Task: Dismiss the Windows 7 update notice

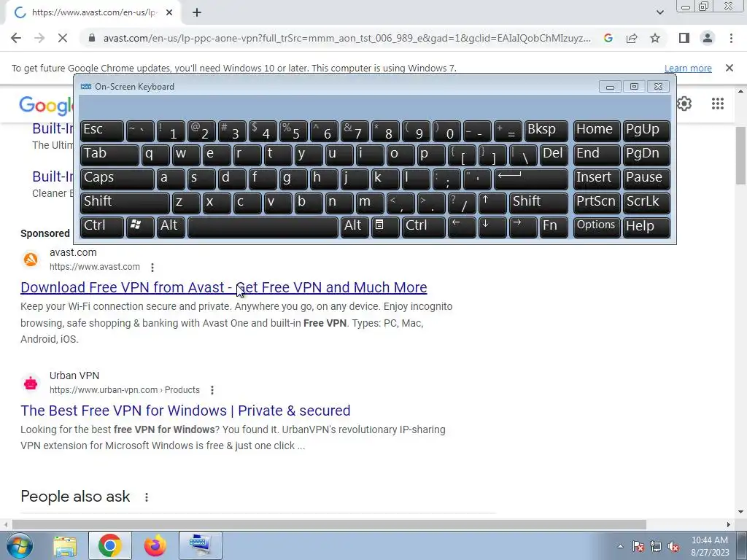Action: (x=729, y=68)
